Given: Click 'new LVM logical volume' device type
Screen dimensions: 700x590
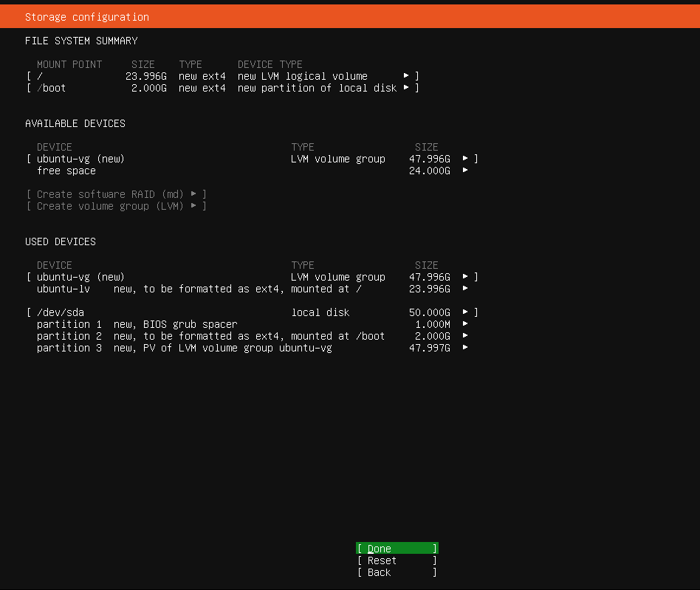Looking at the screenshot, I should 303,76.
